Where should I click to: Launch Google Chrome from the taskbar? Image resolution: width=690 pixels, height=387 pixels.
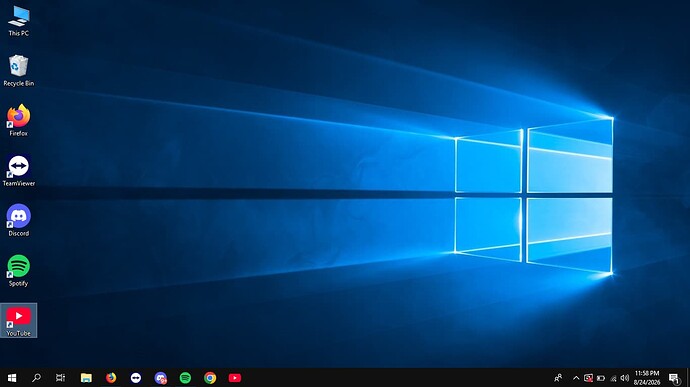pos(210,378)
